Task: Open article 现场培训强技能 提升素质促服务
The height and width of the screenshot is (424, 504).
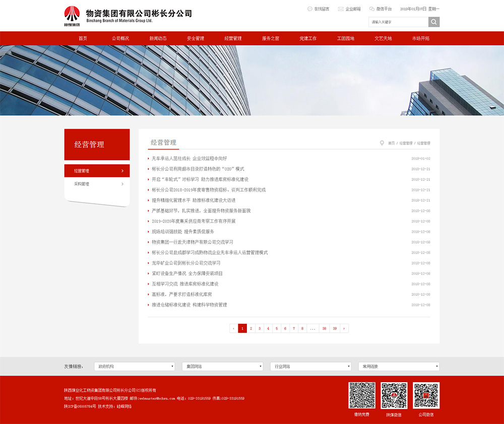Action: pos(183,231)
